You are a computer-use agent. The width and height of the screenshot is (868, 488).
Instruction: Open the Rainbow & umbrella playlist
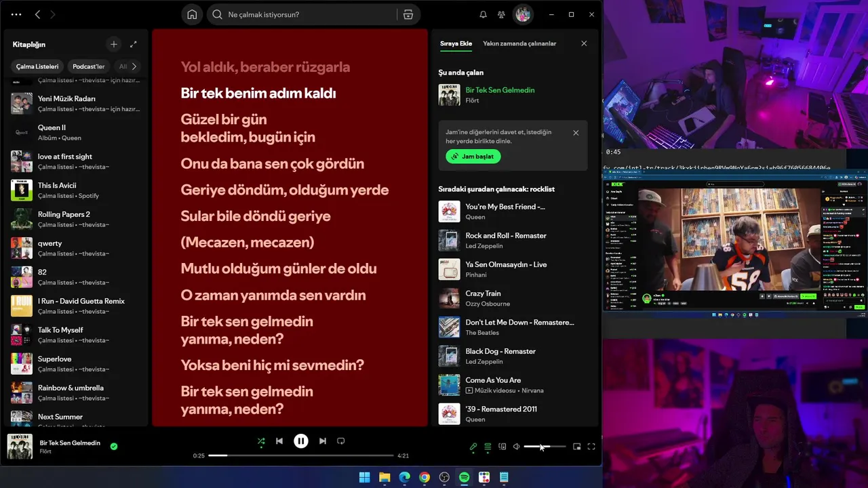point(76,392)
